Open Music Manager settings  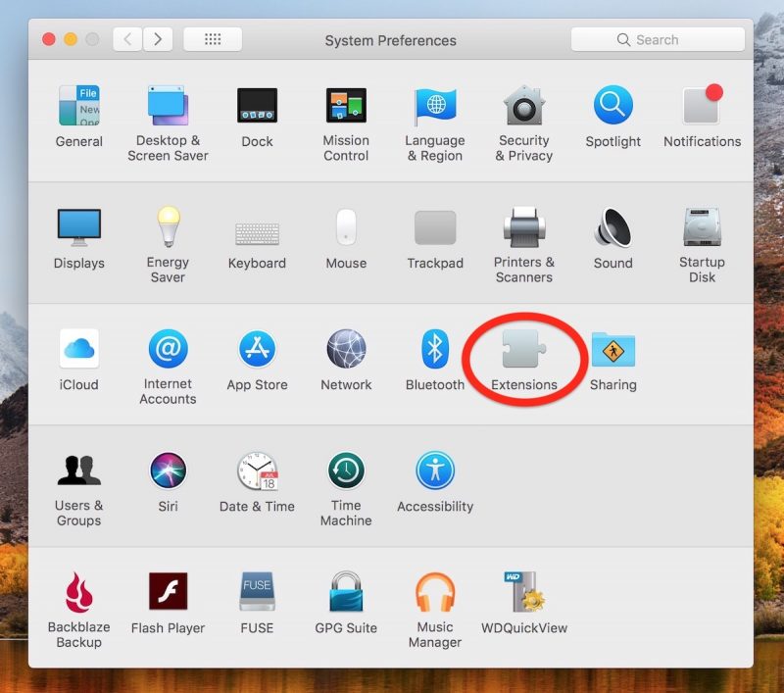click(434, 595)
